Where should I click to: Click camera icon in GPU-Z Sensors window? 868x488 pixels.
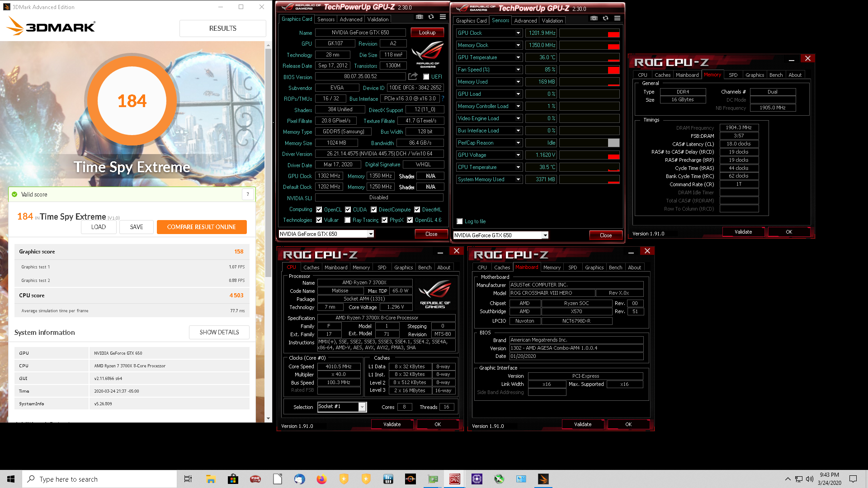coord(594,19)
